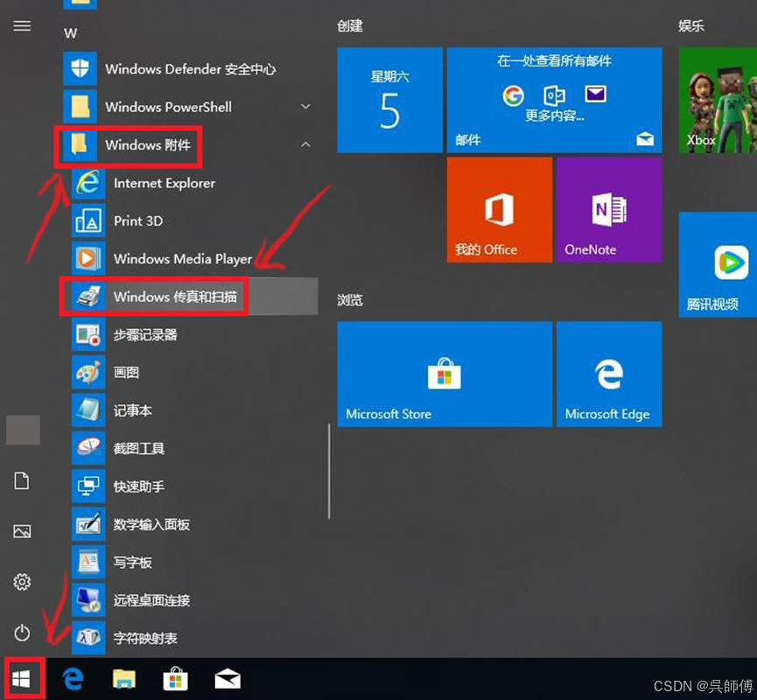Screen dimensions: 757x700
Task: Click the 画图 paint palette icon
Action: pos(88,372)
